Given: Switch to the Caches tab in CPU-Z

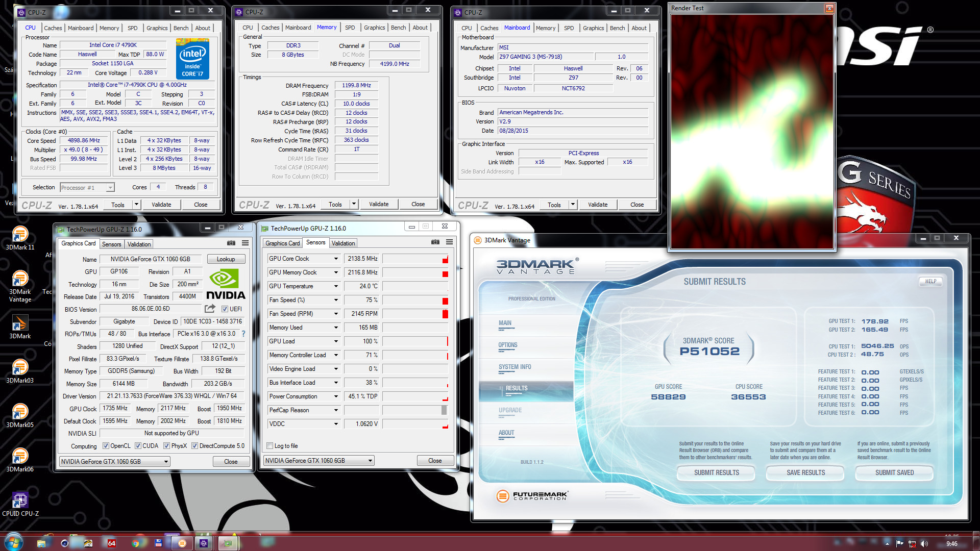Looking at the screenshot, I should tap(53, 28).
